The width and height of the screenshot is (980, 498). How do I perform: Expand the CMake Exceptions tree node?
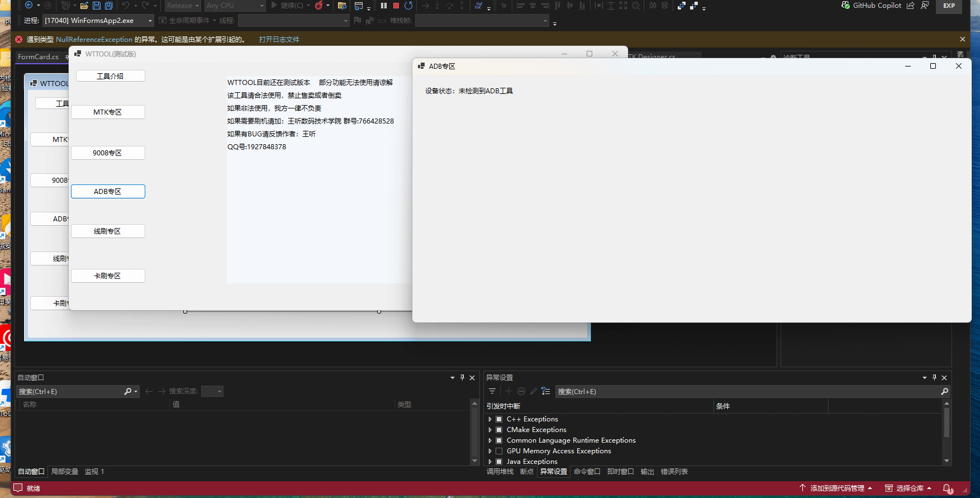[490, 430]
